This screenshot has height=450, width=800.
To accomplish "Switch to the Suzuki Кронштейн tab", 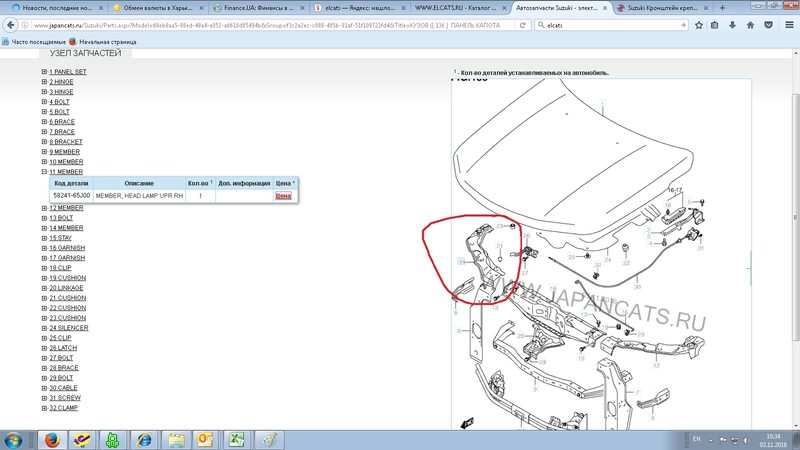I will pyautogui.click(x=662, y=8).
